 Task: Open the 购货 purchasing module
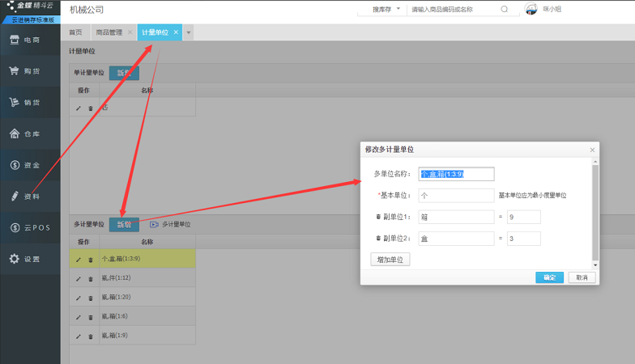[x=30, y=71]
